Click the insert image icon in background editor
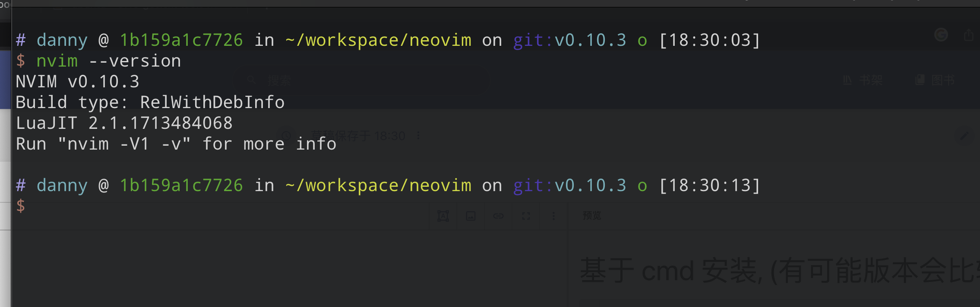 pyautogui.click(x=471, y=216)
